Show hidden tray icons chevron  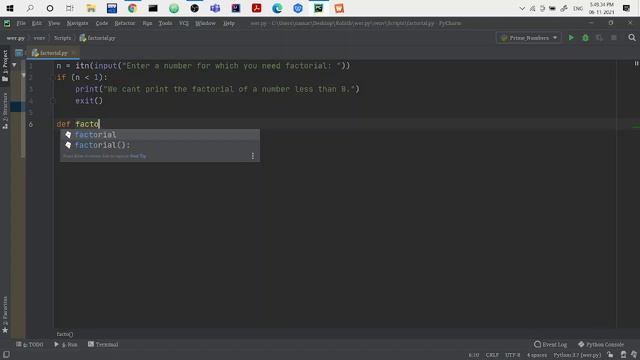[522, 8]
